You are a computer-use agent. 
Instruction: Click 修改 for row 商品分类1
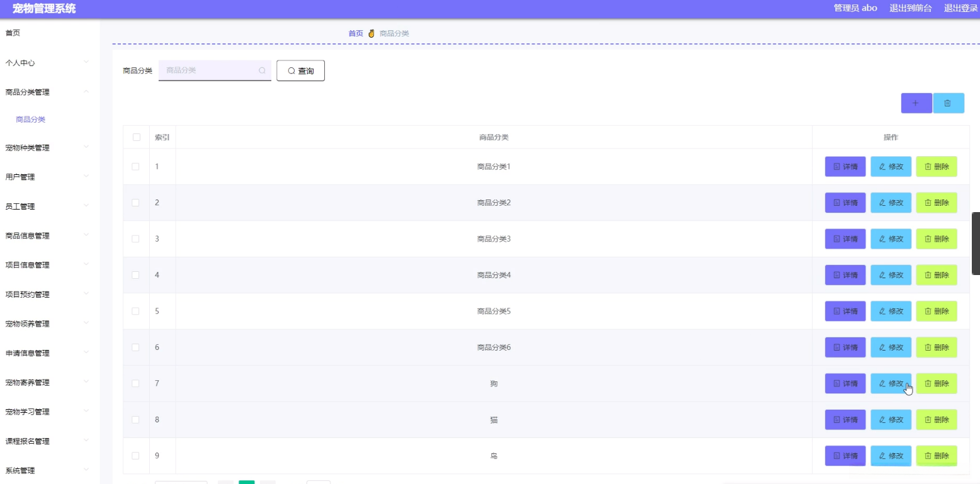891,167
